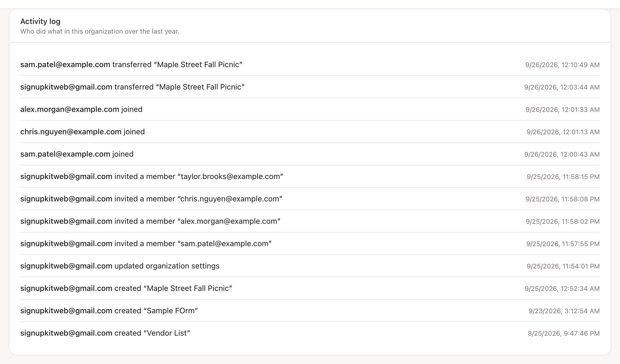Select the invited chris.nguyen@example.com log entry

click(x=310, y=199)
